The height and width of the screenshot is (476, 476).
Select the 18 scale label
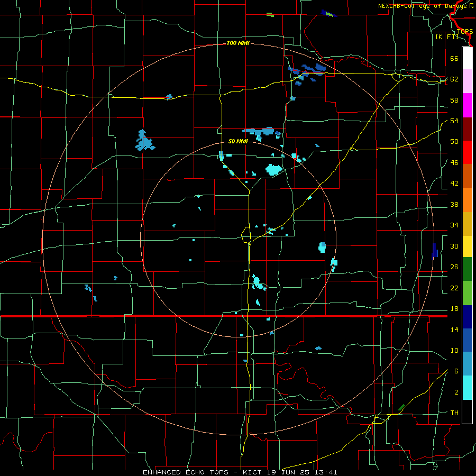point(454,309)
